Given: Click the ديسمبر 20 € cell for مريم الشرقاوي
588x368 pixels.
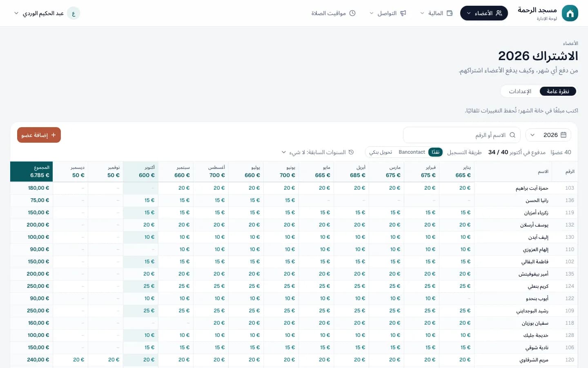Looking at the screenshot, I should 70,360.
